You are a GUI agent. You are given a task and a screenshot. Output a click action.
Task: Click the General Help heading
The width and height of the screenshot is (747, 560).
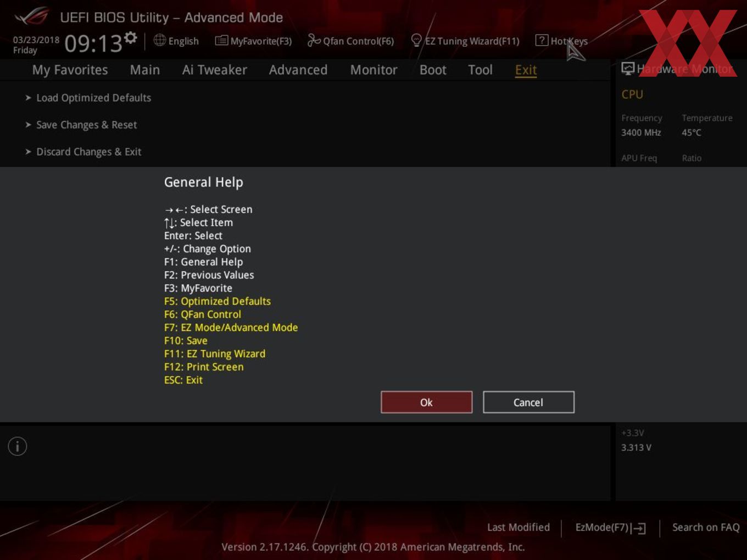click(203, 182)
